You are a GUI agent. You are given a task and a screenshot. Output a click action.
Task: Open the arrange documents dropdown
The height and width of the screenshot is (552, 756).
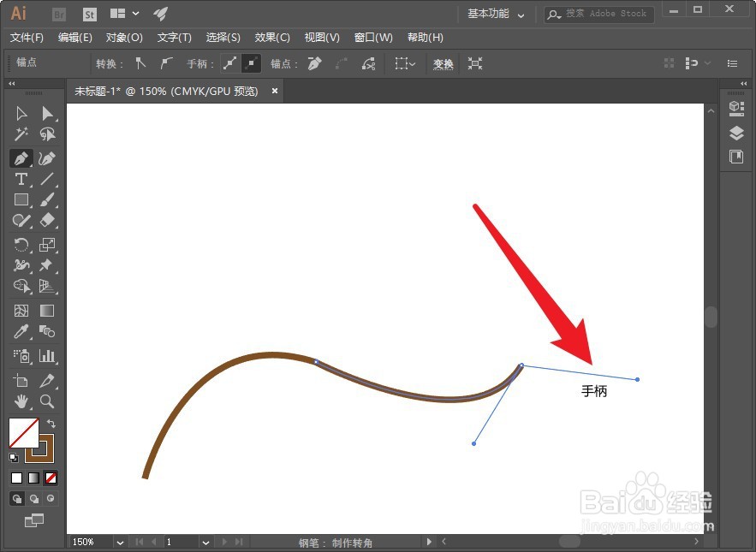tap(124, 14)
